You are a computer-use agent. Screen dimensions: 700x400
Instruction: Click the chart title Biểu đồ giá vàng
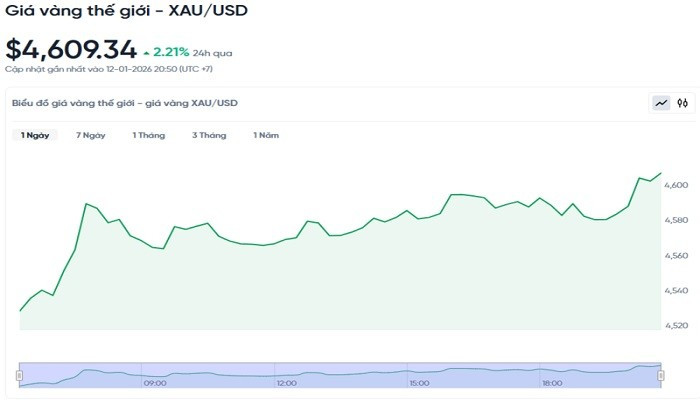point(125,103)
